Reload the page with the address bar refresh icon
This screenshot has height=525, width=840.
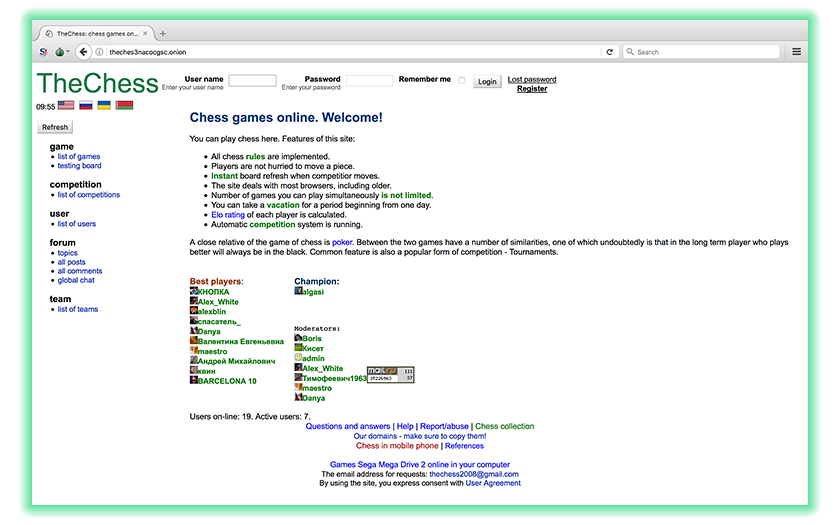click(610, 52)
